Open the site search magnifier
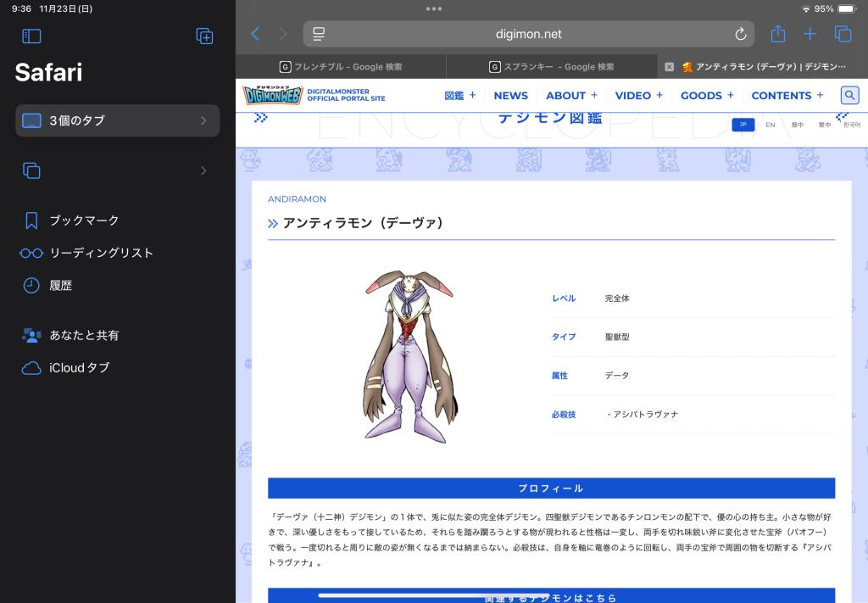868x603 pixels. click(849, 95)
